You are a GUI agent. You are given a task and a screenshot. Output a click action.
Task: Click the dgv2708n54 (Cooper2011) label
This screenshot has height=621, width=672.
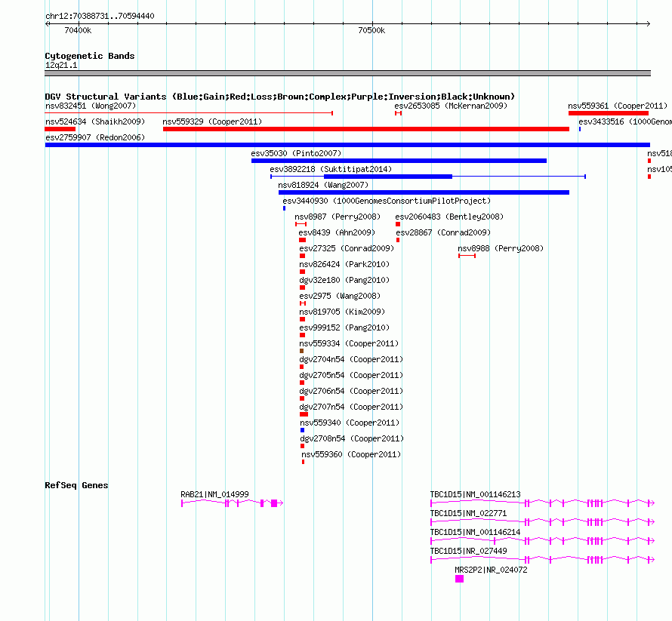(x=353, y=438)
